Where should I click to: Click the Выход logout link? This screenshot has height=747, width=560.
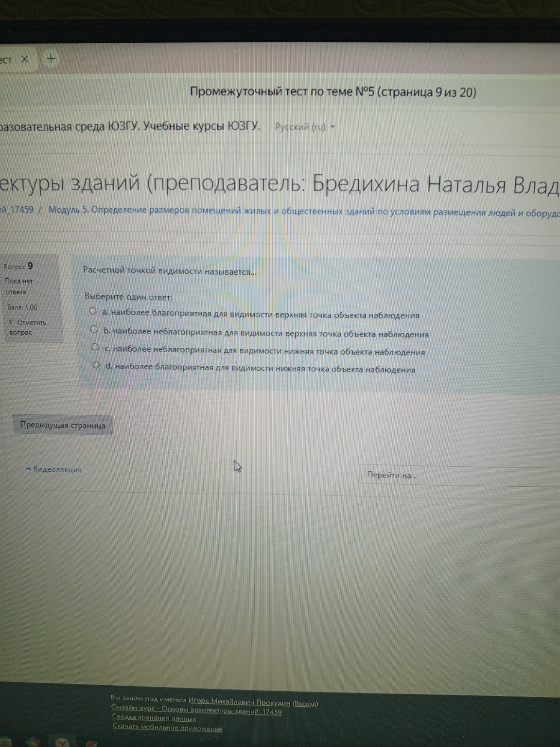[305, 702]
